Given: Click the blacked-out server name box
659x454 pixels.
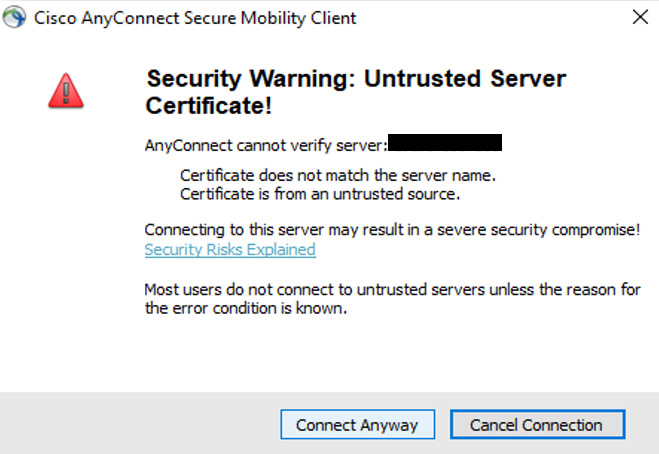Looking at the screenshot, I should pos(444,144).
